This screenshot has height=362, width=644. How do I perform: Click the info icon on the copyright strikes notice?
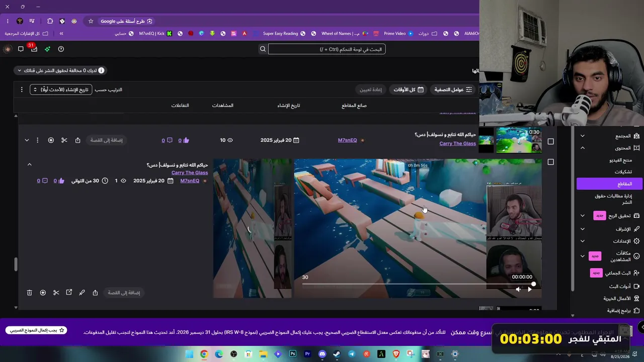[x=101, y=70]
